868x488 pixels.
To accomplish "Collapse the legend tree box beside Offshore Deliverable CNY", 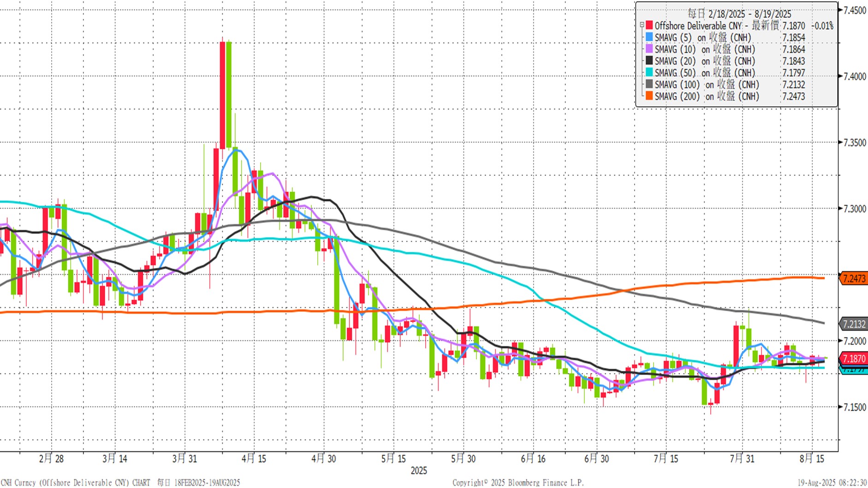I will (642, 25).
